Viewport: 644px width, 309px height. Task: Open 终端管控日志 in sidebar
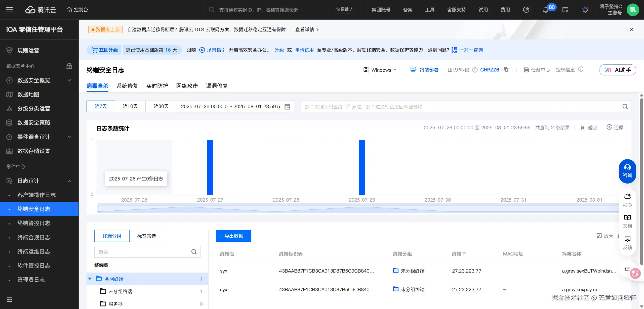point(34,223)
